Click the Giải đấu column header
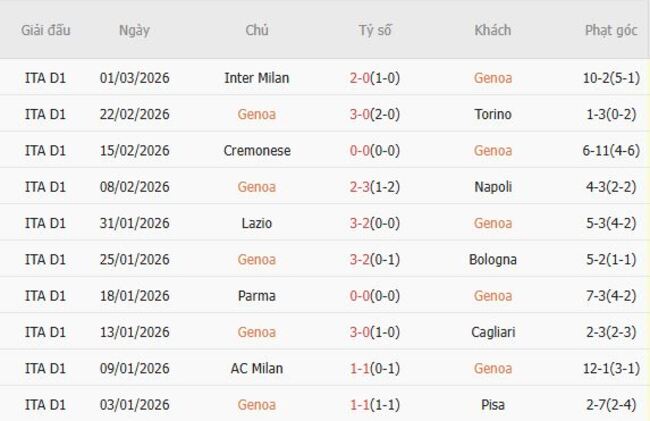Viewport: 650px width, 421px height. click(x=46, y=30)
